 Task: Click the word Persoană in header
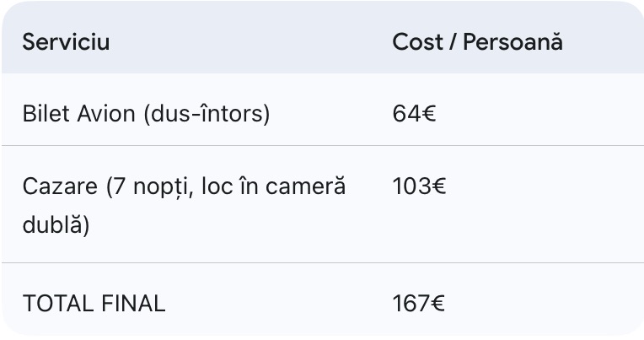click(x=516, y=42)
